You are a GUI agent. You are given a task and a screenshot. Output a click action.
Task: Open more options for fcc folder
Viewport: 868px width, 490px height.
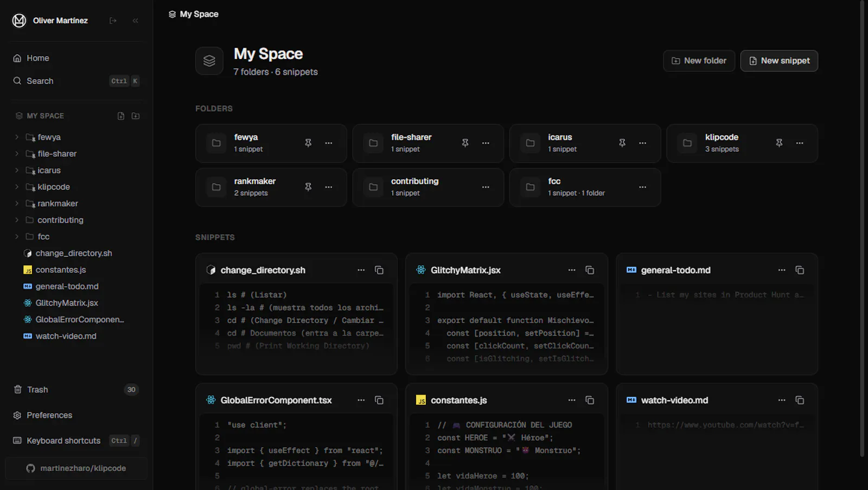(643, 187)
